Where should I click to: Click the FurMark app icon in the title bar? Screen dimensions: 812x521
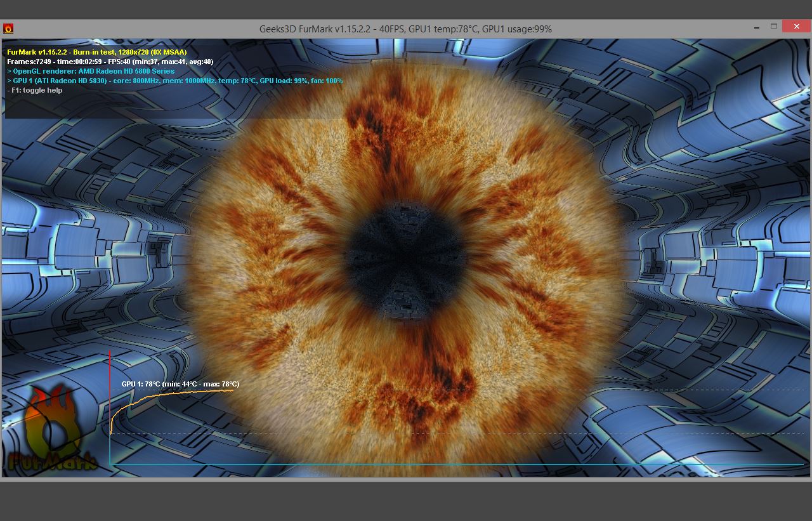pos(8,29)
